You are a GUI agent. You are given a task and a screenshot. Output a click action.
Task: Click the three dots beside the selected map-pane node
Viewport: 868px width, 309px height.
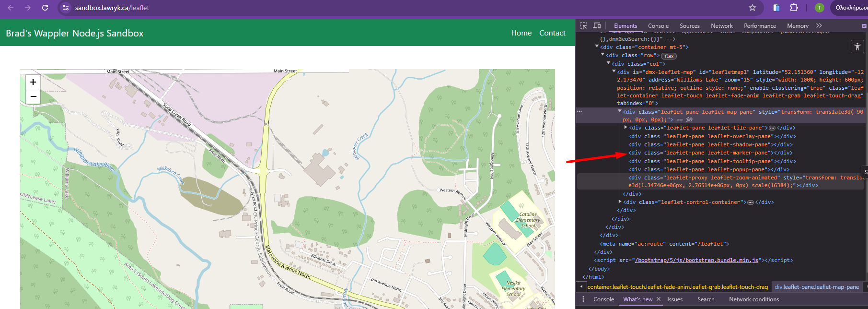pos(579,111)
